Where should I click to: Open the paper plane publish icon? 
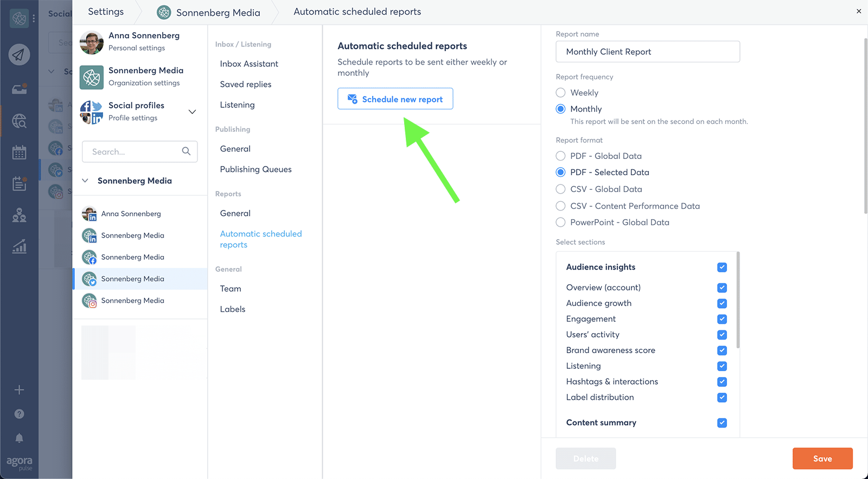tap(19, 54)
